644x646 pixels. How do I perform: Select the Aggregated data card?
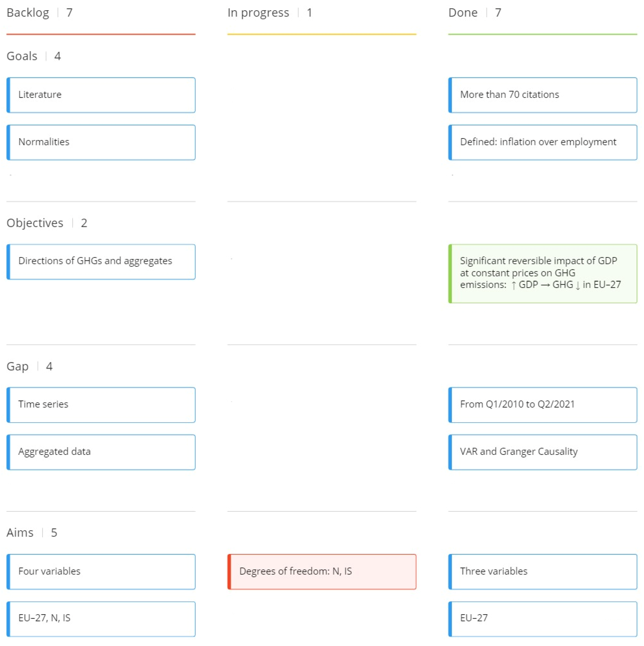point(101,452)
